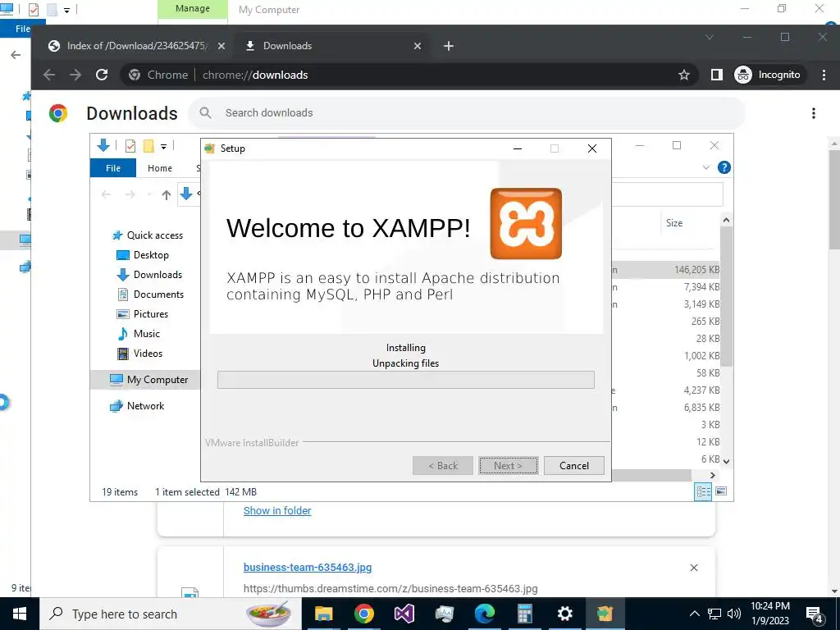
Task: Click the taskbar search box
Action: (x=171, y=614)
